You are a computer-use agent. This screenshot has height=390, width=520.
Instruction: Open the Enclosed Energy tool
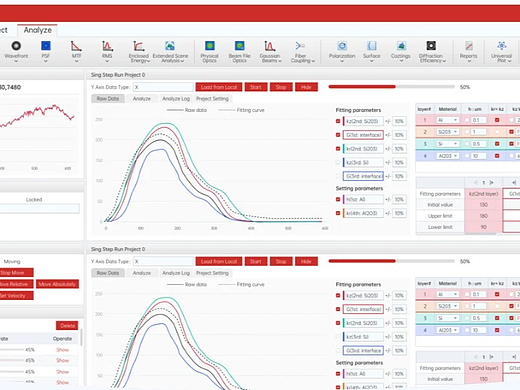[139, 51]
